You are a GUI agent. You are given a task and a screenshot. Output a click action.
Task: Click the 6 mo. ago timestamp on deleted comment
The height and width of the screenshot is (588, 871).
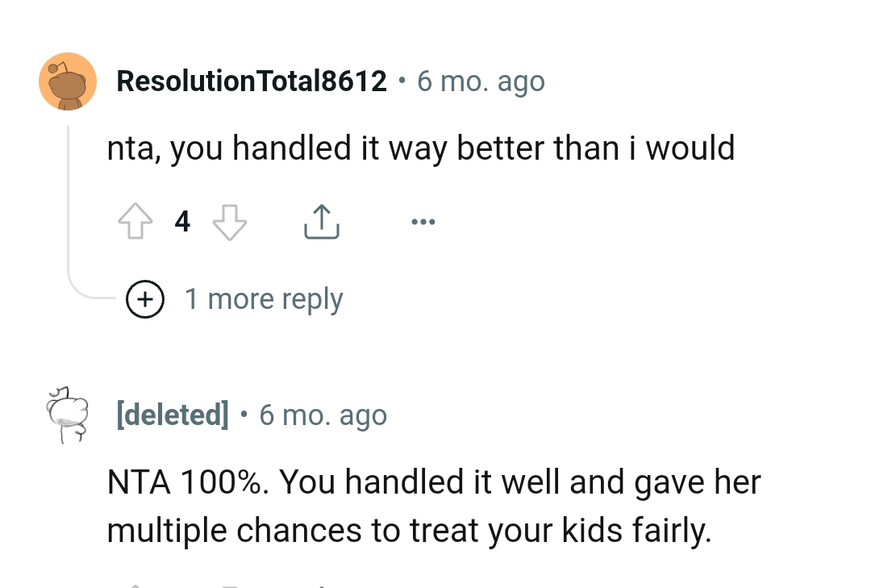323,415
